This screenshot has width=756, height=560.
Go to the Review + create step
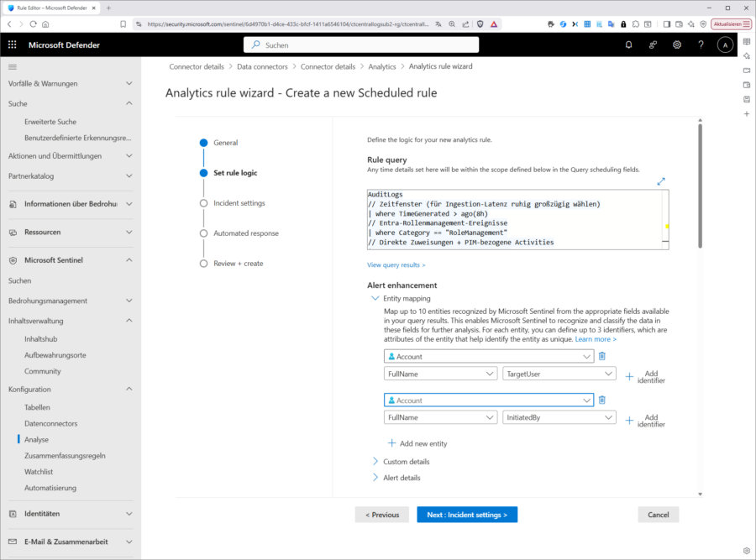(238, 264)
